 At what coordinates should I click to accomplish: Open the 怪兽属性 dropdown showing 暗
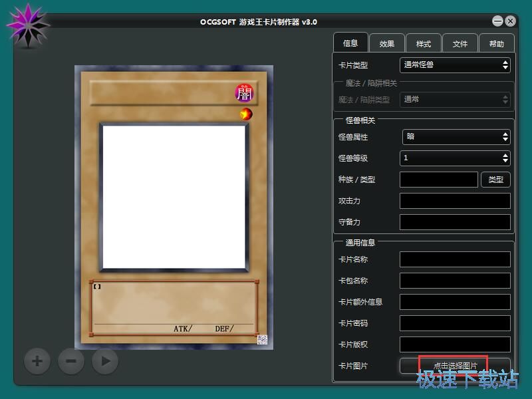click(456, 137)
